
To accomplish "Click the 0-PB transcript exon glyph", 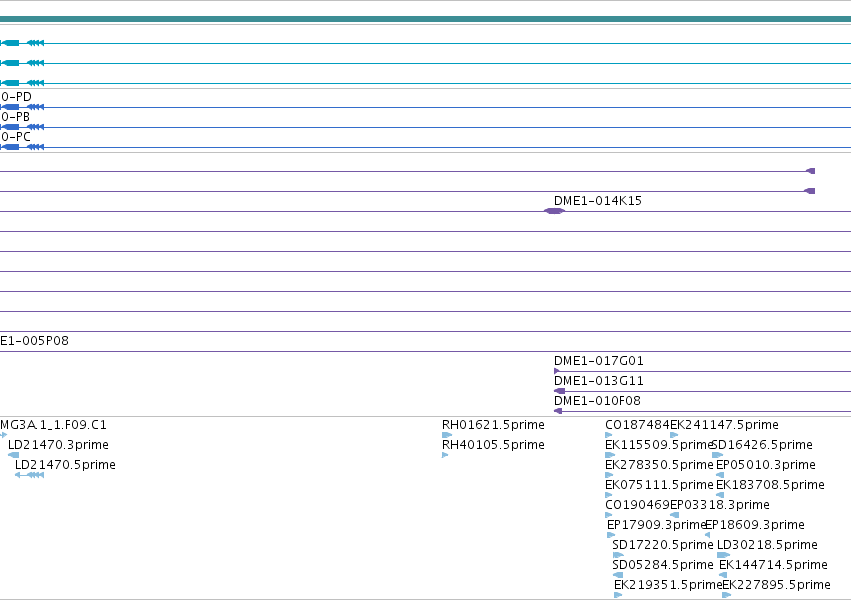I will coord(10,127).
